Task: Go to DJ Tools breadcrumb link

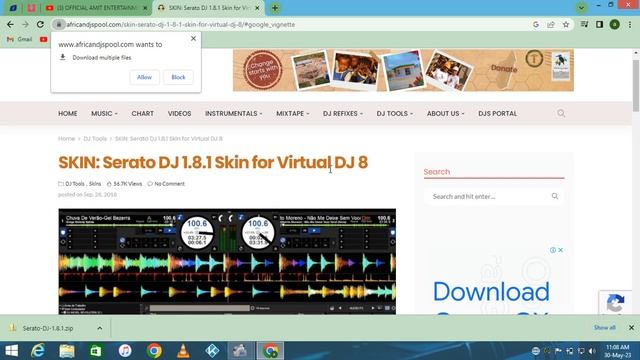Action: pyautogui.click(x=95, y=139)
